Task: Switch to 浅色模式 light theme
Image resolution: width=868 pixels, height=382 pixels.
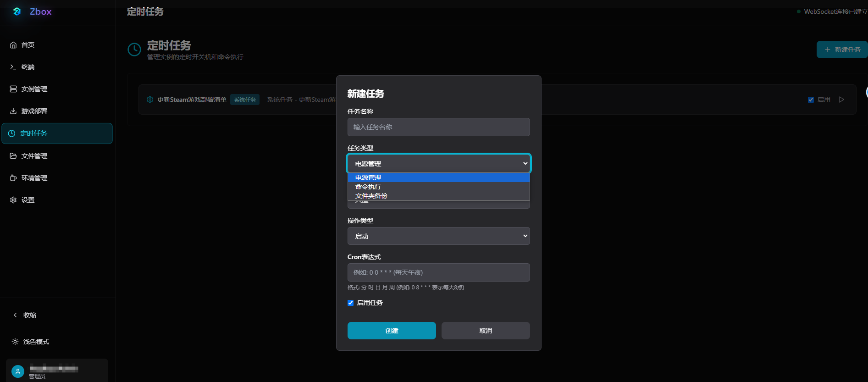Action: [57, 342]
